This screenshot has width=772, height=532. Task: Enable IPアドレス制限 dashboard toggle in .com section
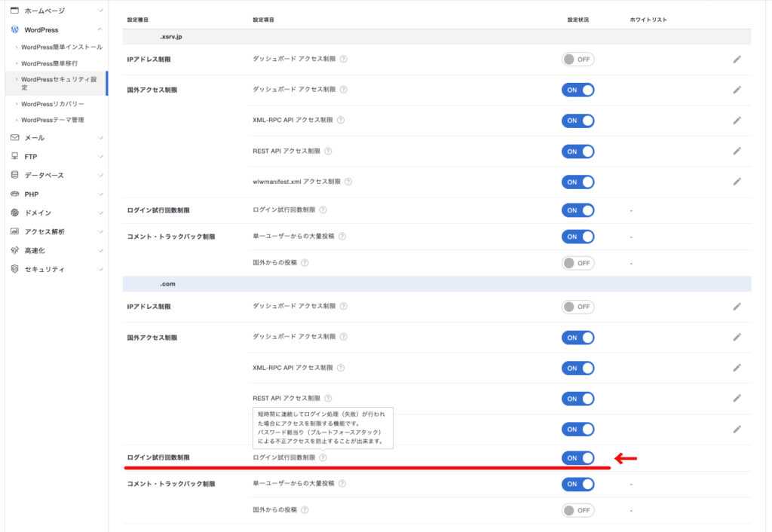point(578,307)
